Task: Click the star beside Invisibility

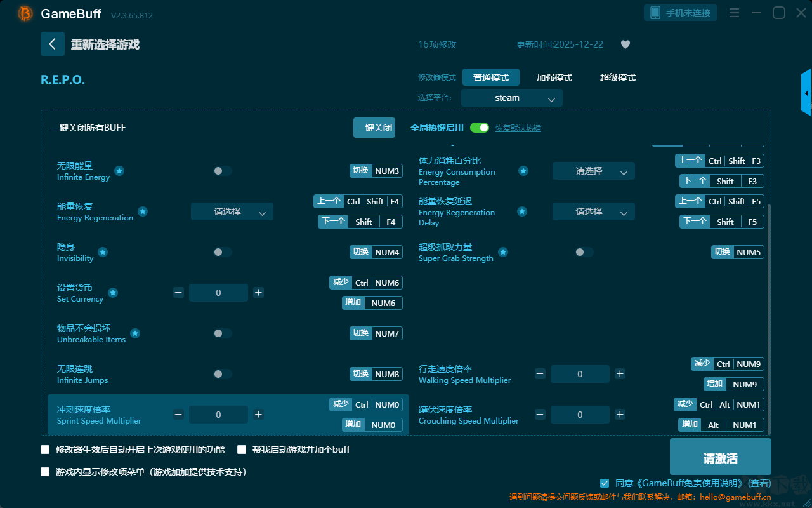Action: pyautogui.click(x=103, y=252)
